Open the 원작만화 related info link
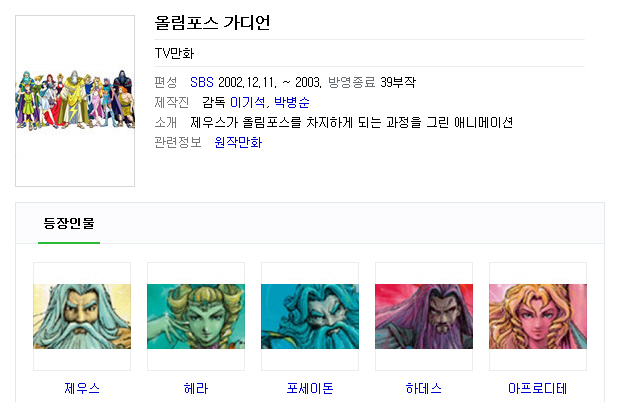The height and width of the screenshot is (402, 620). 238,142
